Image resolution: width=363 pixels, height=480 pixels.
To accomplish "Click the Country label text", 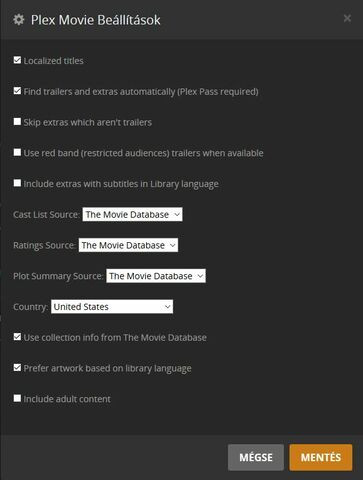I will click(x=31, y=307).
